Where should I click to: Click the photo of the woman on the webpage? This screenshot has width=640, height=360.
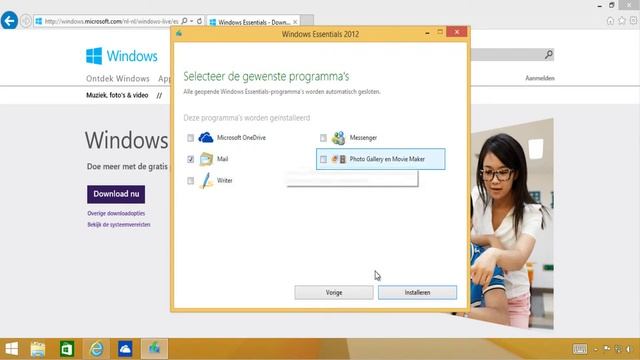coord(512,224)
